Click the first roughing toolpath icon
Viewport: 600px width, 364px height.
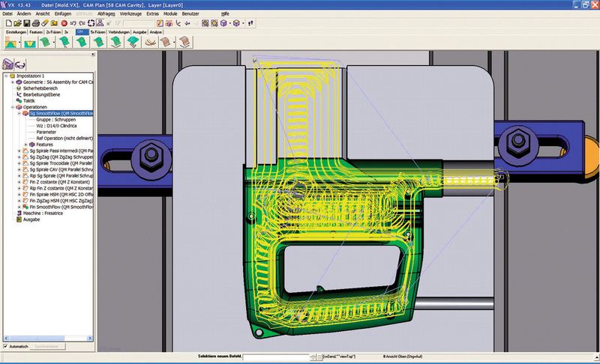pyautogui.click(x=12, y=43)
